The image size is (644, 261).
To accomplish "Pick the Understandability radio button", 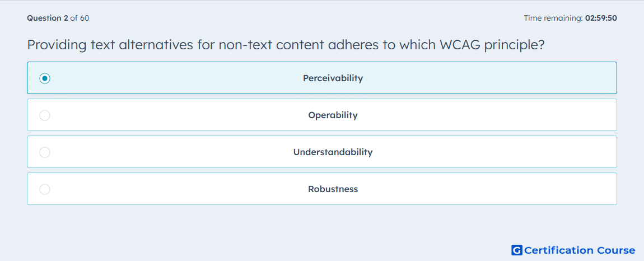I will point(45,152).
